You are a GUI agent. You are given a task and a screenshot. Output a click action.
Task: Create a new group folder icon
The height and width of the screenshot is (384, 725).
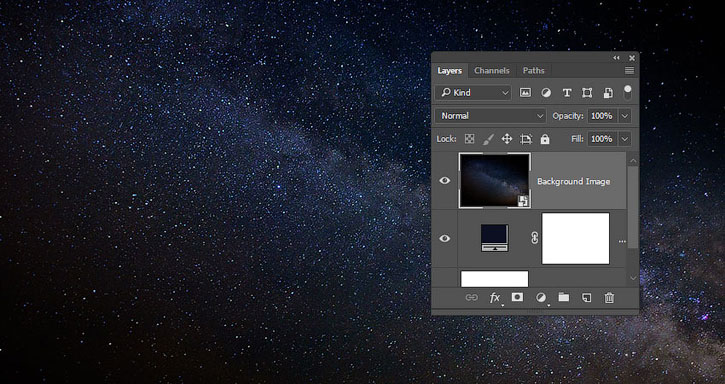564,297
